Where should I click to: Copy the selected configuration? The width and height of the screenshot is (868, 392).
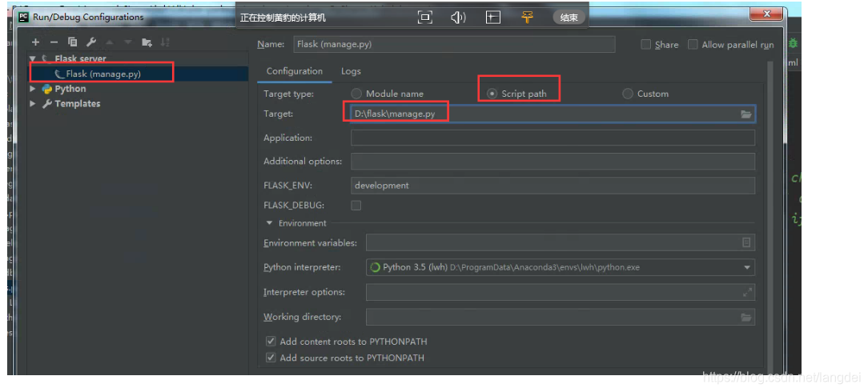point(73,42)
